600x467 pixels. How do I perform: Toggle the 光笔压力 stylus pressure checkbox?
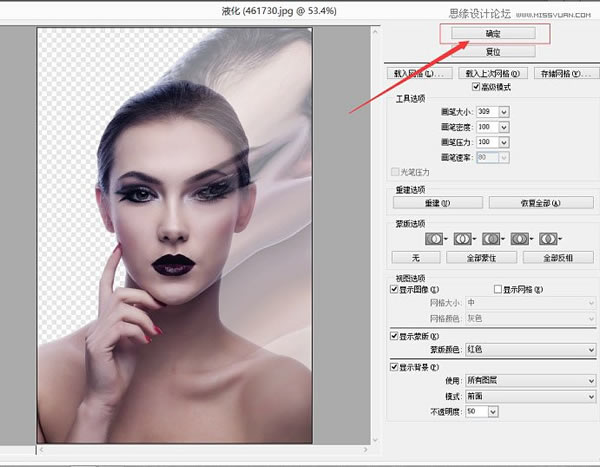click(395, 172)
